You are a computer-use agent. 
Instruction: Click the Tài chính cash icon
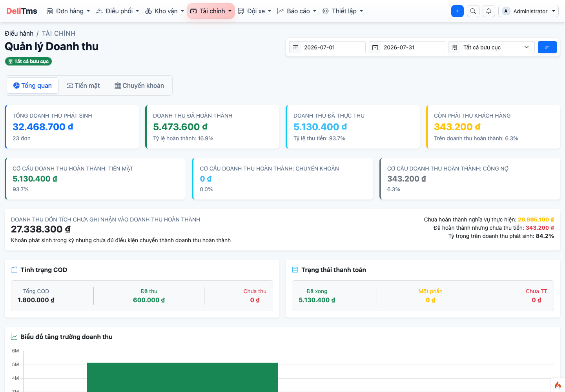tap(193, 11)
